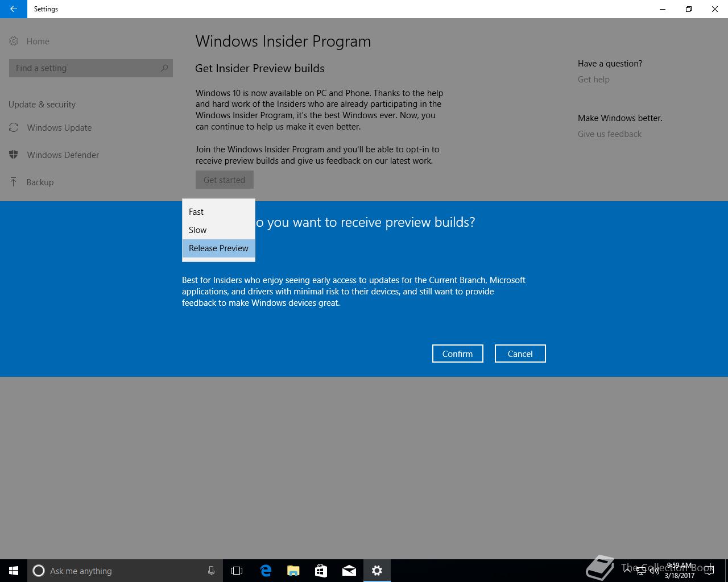Select Fast in the dropdown list
The width and height of the screenshot is (728, 582).
pyautogui.click(x=218, y=212)
